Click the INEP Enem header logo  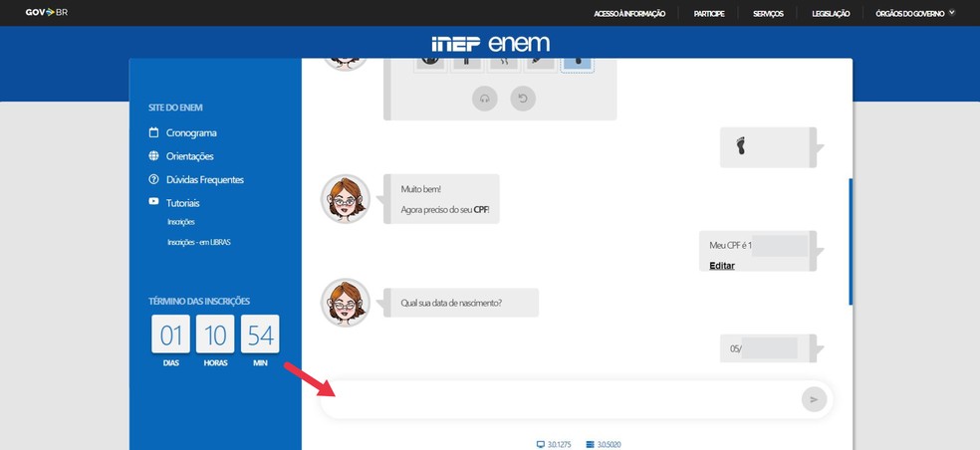(491, 43)
